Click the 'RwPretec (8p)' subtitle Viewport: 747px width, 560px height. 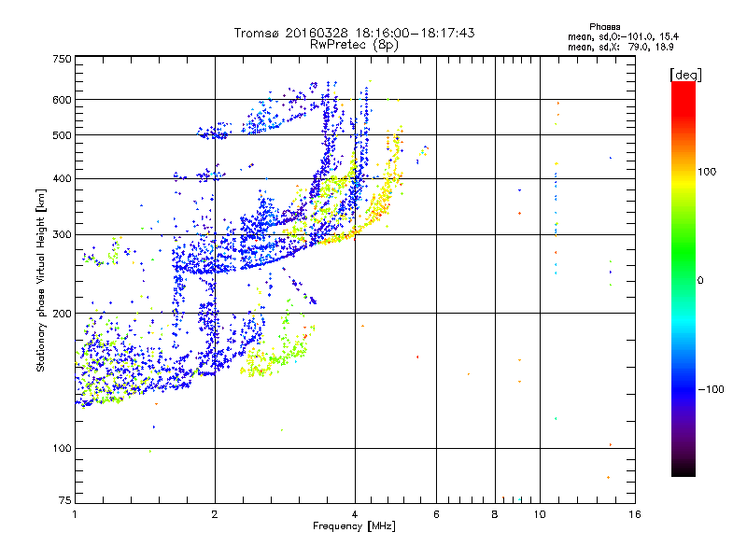pyautogui.click(x=354, y=45)
